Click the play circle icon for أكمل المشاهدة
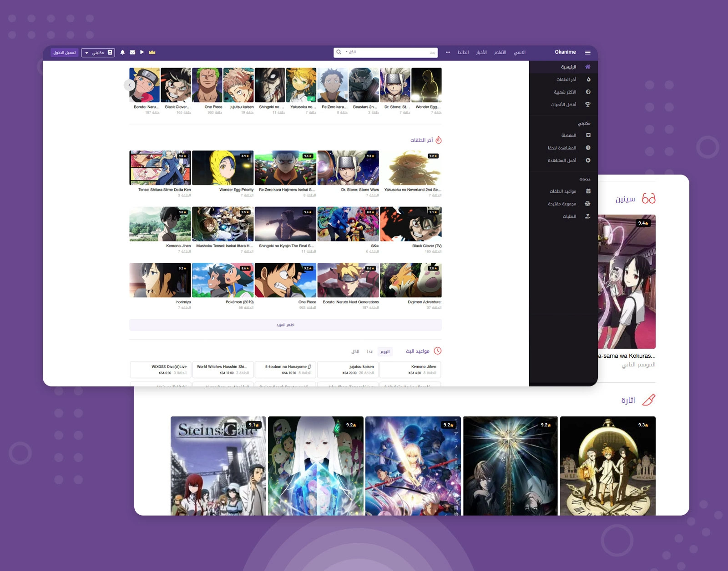 pos(588,160)
